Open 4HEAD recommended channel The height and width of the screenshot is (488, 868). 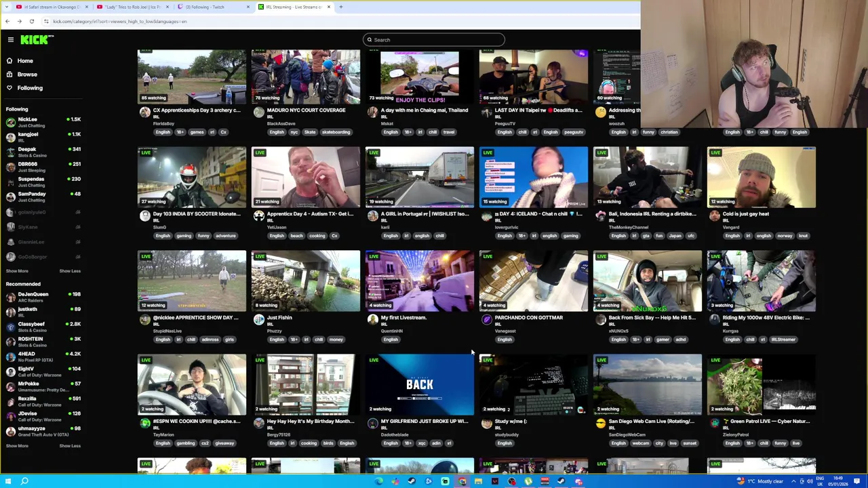pos(42,357)
